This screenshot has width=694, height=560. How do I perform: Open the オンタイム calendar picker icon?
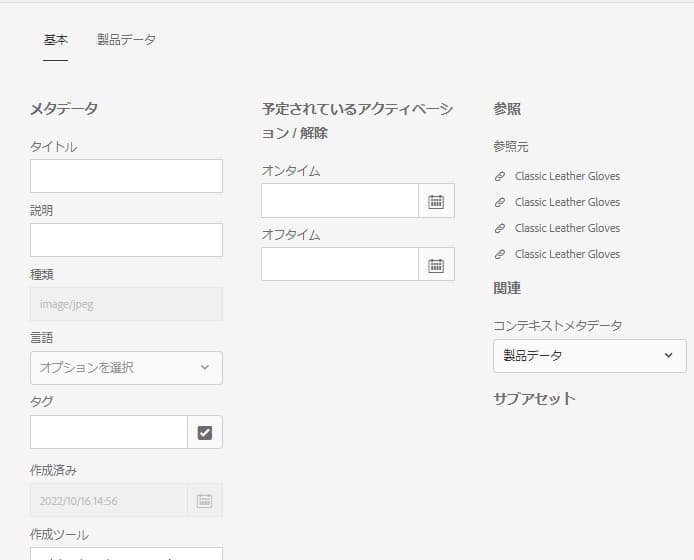point(436,201)
